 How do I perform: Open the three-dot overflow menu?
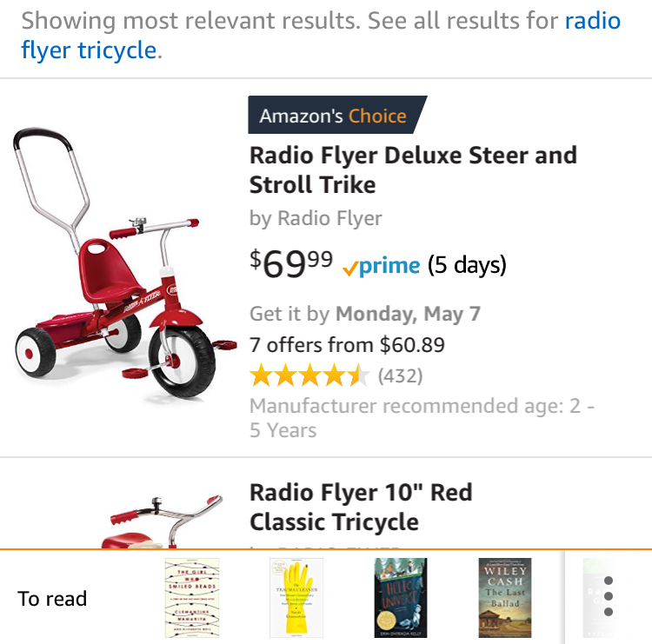609,597
